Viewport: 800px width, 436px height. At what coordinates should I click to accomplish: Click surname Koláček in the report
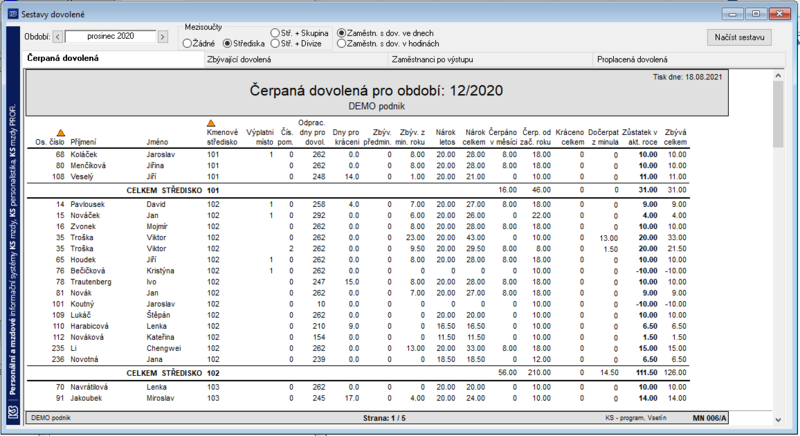(x=84, y=155)
